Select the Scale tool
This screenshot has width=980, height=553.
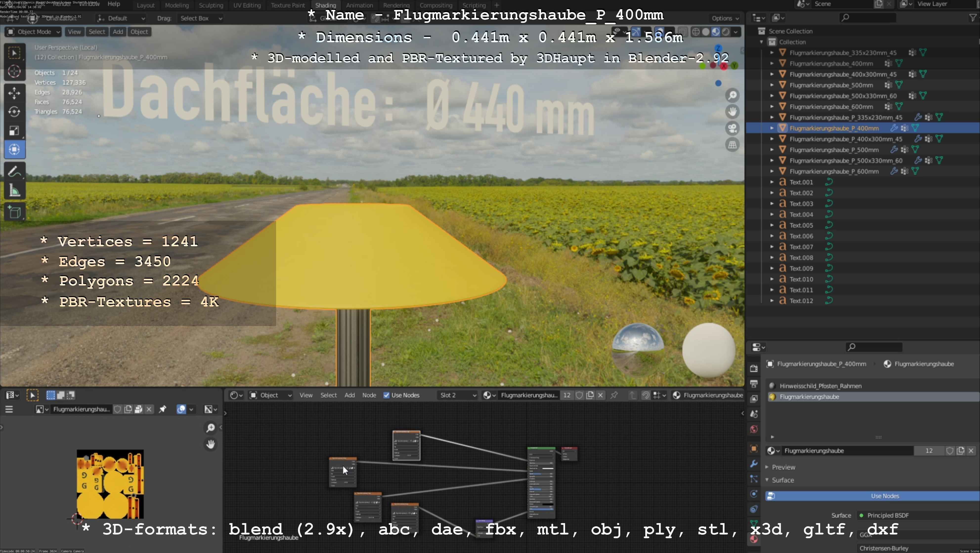click(x=14, y=130)
